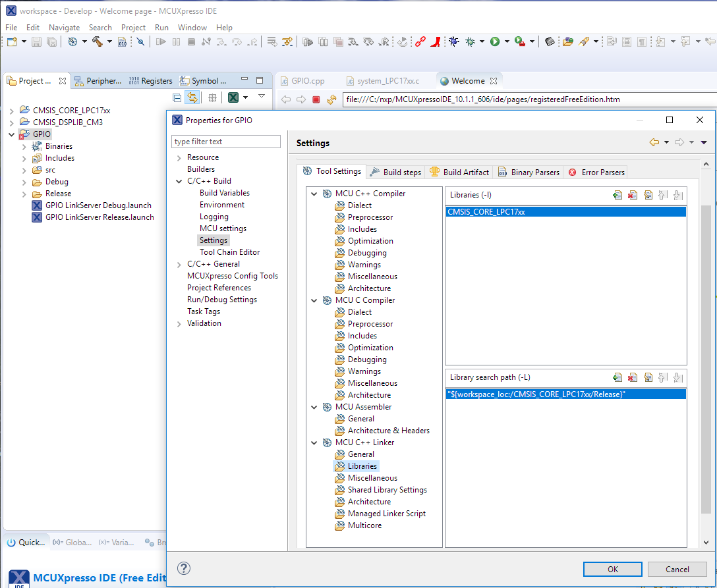Switch to the Registers view tab
717x588 pixels.
point(150,81)
